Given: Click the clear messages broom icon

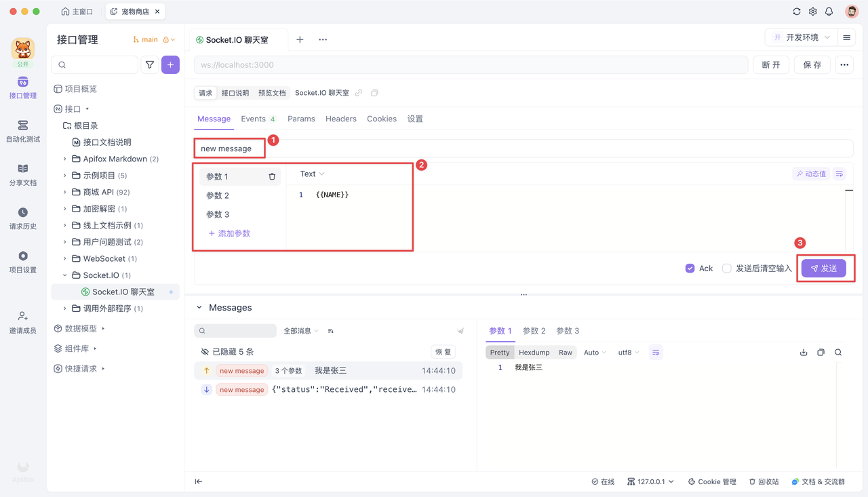Looking at the screenshot, I should pos(460,331).
